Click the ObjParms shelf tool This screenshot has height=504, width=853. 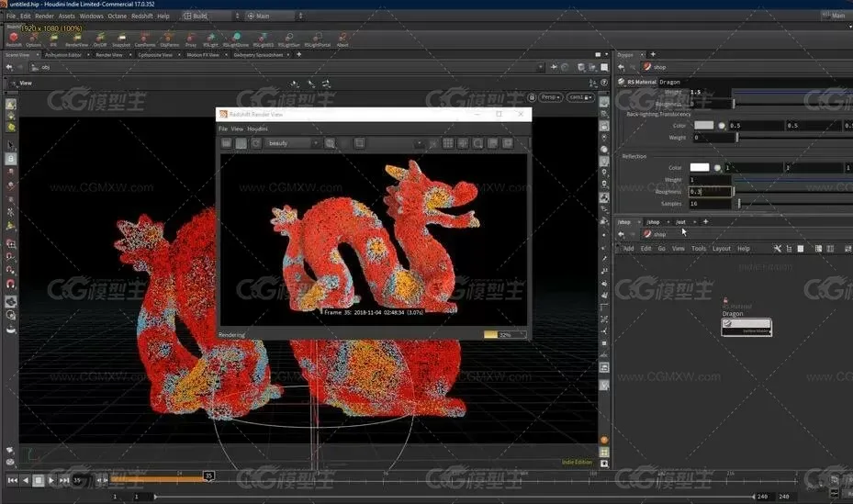[169, 38]
